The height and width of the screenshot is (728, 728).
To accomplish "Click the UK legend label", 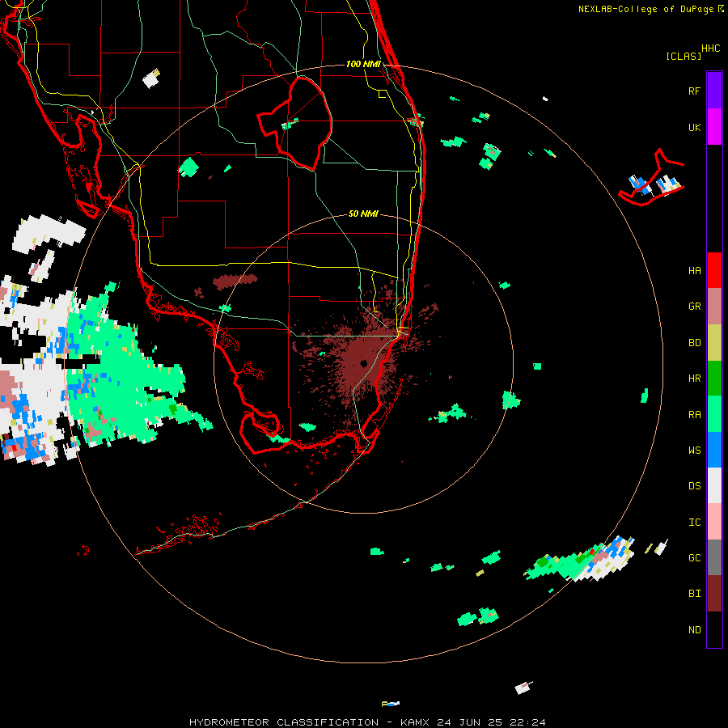I will click(694, 127).
